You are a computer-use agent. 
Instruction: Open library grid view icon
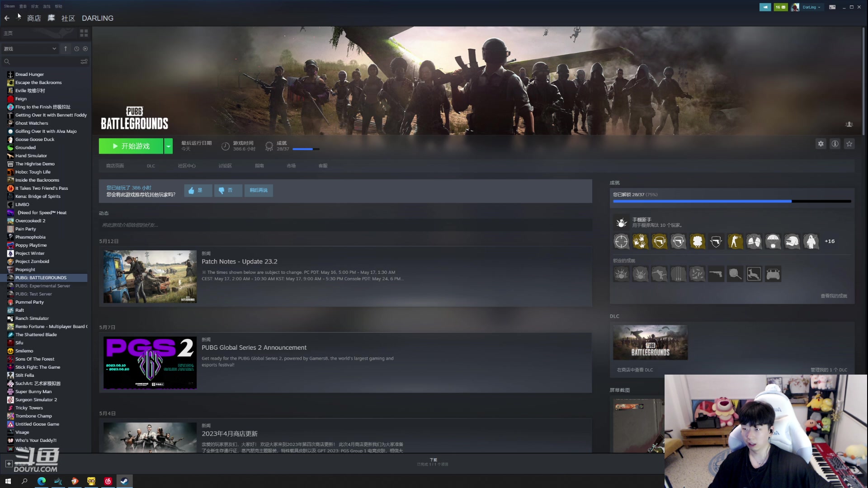pyautogui.click(x=84, y=33)
